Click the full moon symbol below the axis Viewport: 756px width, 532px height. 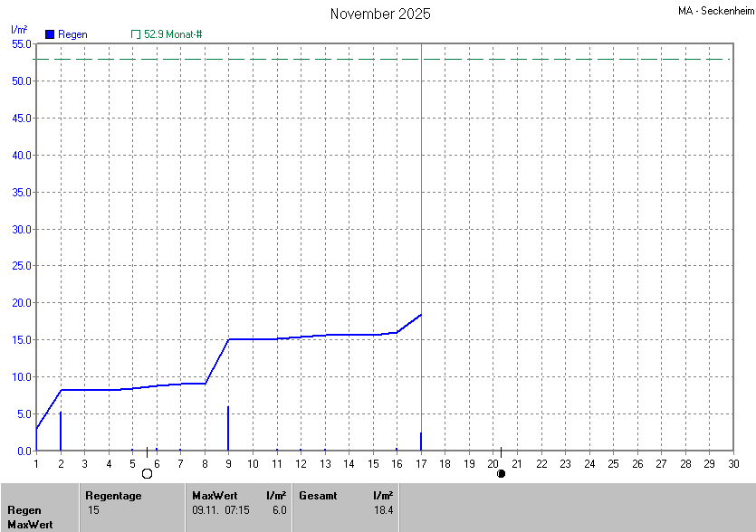pos(147,473)
